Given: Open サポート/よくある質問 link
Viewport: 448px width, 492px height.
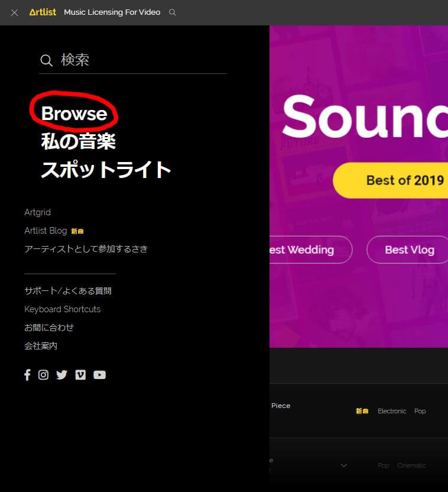Looking at the screenshot, I should tap(68, 291).
